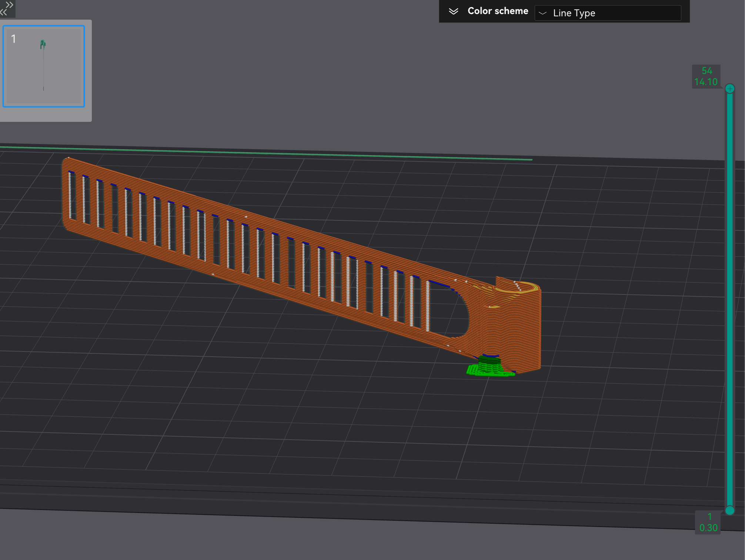The height and width of the screenshot is (560, 745).
Task: Click the Color scheme header text
Action: click(x=498, y=11)
